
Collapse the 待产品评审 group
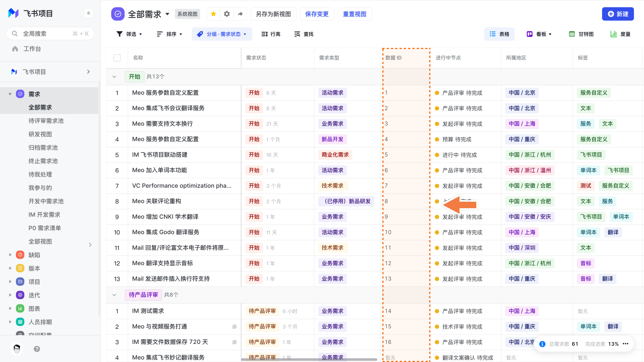(114, 295)
